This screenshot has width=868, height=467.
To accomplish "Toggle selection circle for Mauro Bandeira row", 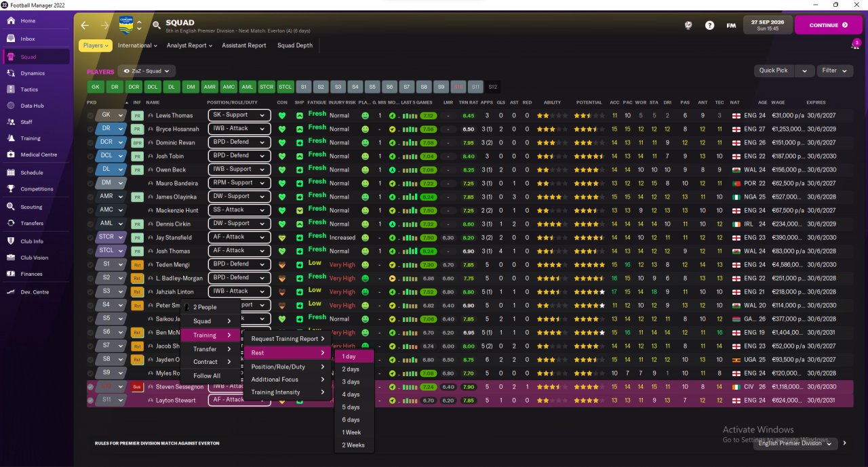I will click(91, 183).
